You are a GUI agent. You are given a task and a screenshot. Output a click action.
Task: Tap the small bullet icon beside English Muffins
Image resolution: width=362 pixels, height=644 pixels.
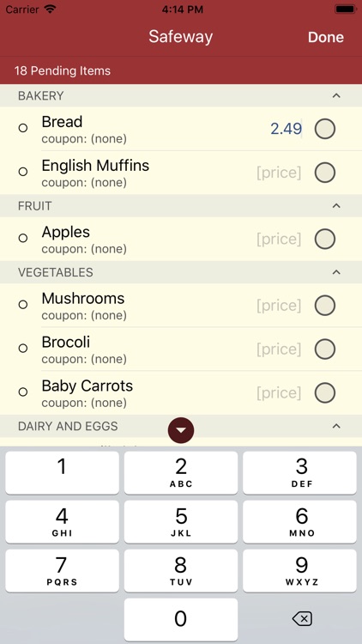point(23,172)
